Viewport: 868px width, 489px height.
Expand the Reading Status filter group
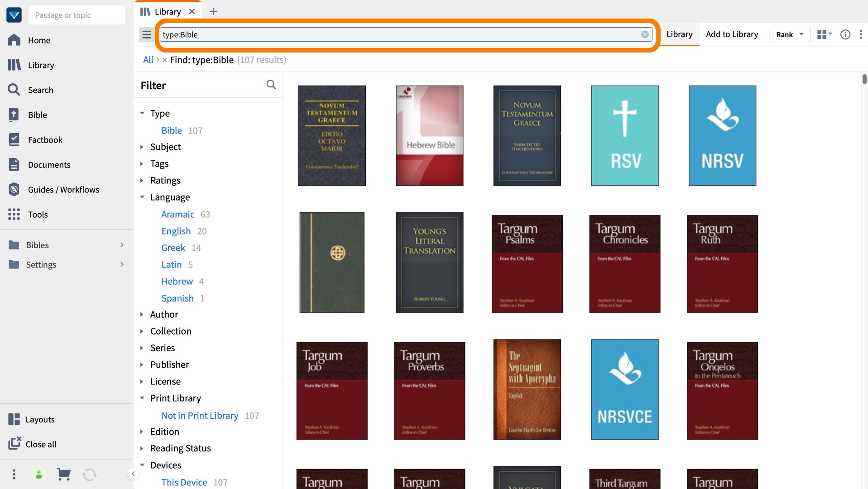pyautogui.click(x=142, y=448)
